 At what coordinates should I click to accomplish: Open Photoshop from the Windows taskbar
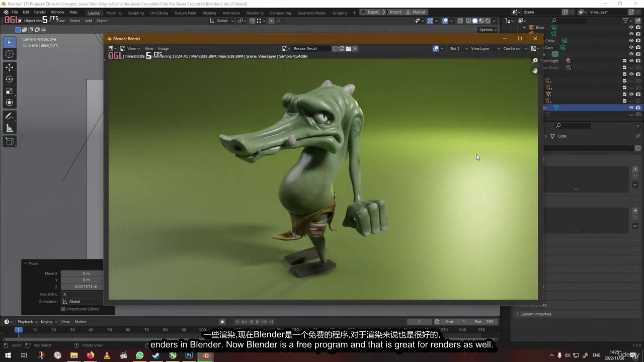click(x=189, y=355)
